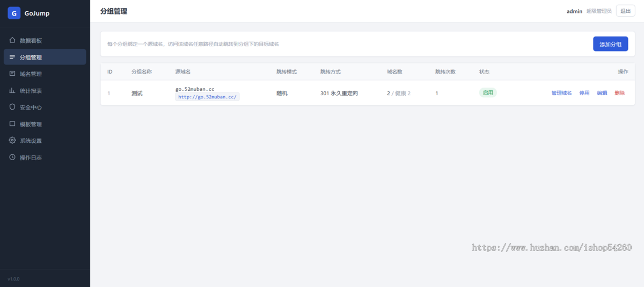Viewport: 644px width, 287px height.
Task: Click 删除 for the 测试 group
Action: click(619, 93)
